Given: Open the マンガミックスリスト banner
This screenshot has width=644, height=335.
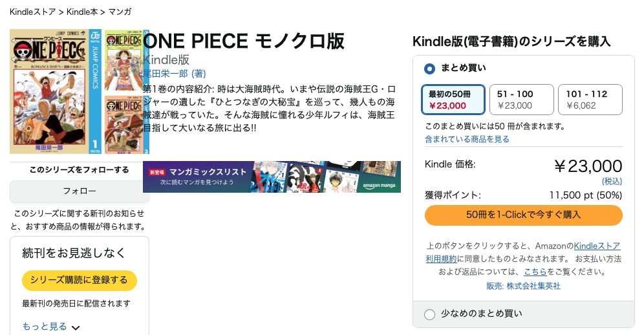Looking at the screenshot, I should point(272,177).
